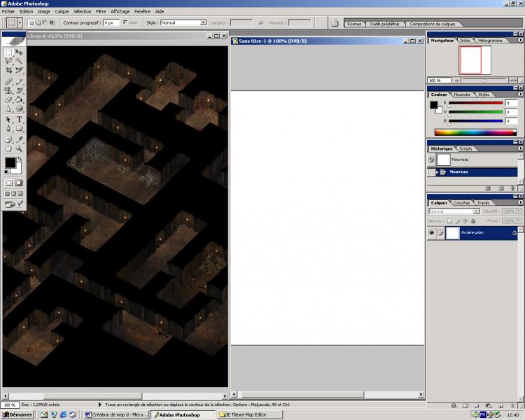The image size is (525, 420).
Task: Enable Quick Mask mode in toolbox
Action: click(x=19, y=183)
